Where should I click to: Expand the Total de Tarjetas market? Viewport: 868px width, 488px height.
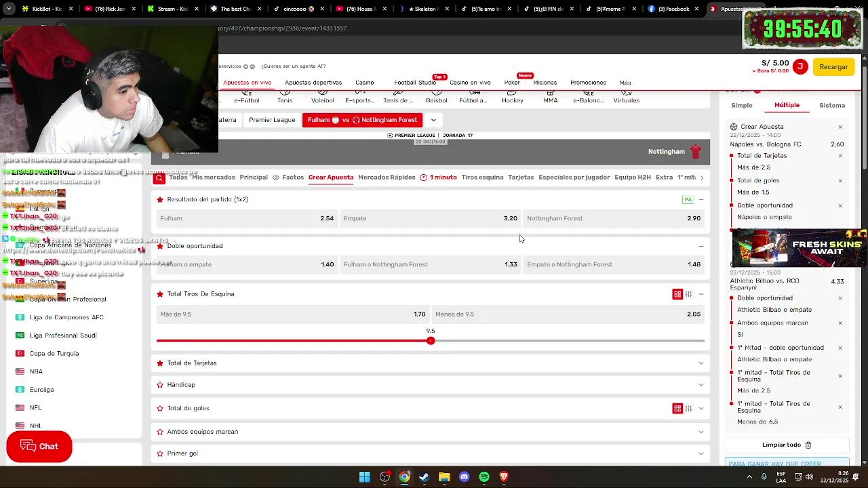[x=701, y=363]
